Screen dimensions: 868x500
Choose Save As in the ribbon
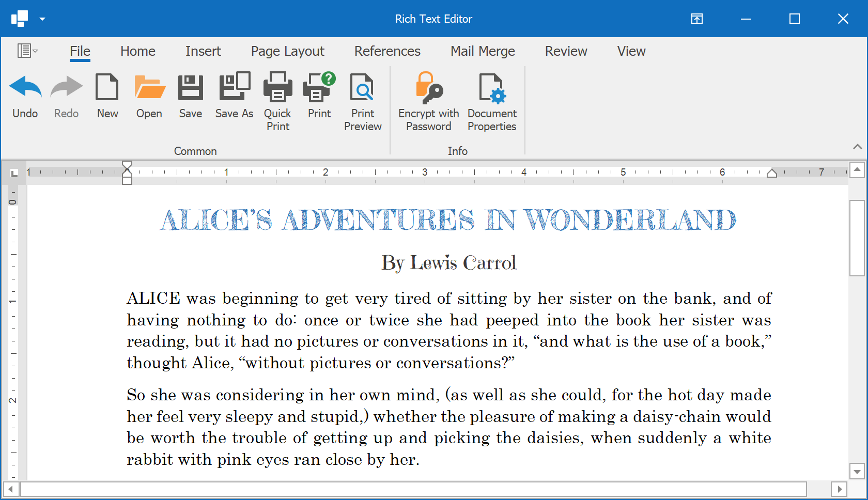tap(234, 87)
